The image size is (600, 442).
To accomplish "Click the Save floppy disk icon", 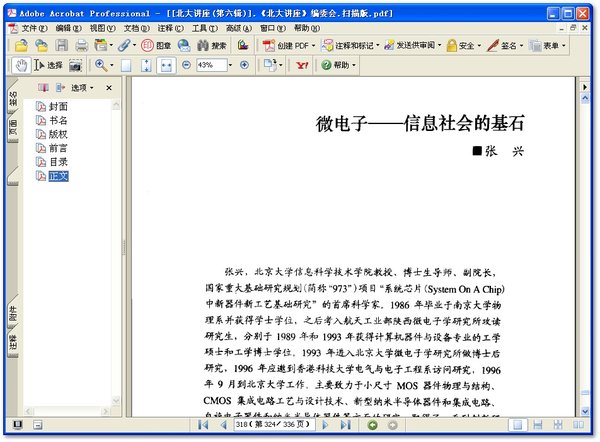I will tap(62, 46).
